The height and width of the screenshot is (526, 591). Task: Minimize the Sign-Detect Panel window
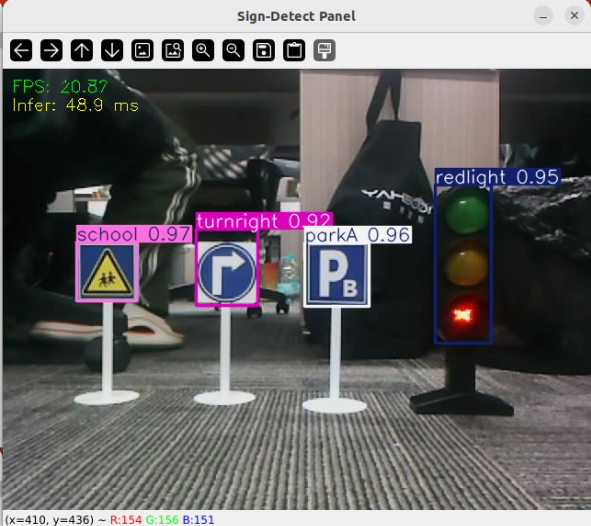click(543, 16)
